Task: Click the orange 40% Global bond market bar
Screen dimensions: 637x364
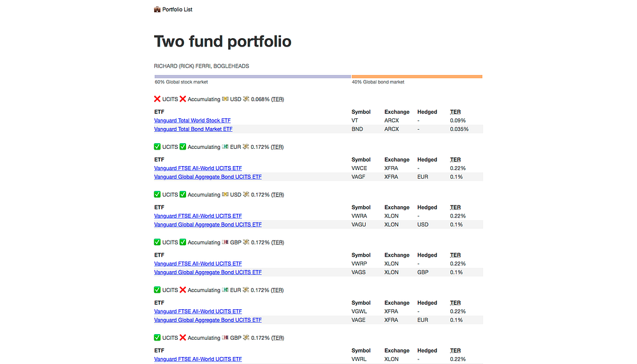Action: pyautogui.click(x=417, y=76)
